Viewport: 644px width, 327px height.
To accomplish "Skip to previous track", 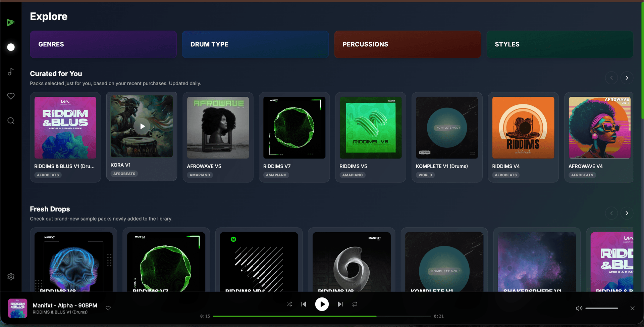I will [x=304, y=304].
